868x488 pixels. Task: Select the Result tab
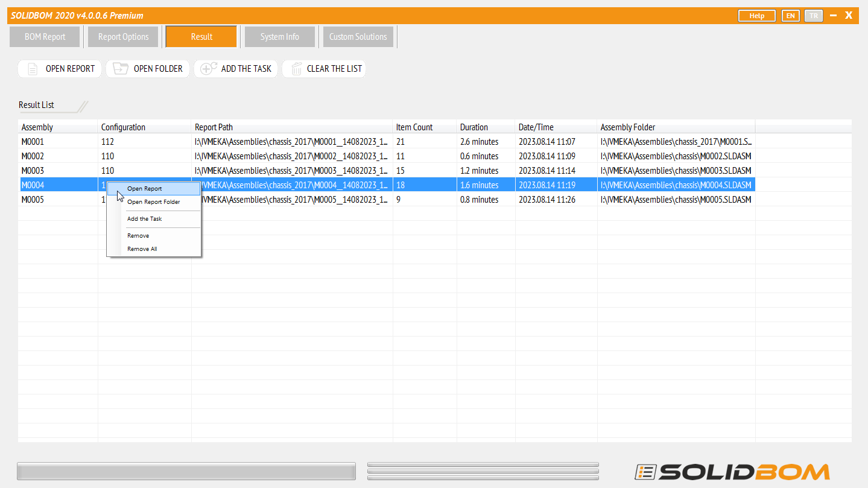pos(201,37)
